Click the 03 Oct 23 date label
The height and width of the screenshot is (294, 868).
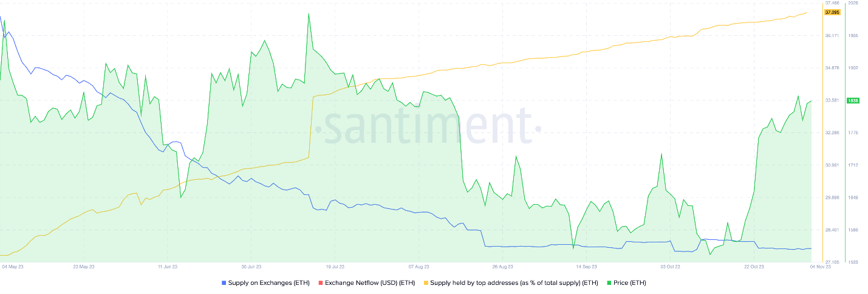click(669, 266)
